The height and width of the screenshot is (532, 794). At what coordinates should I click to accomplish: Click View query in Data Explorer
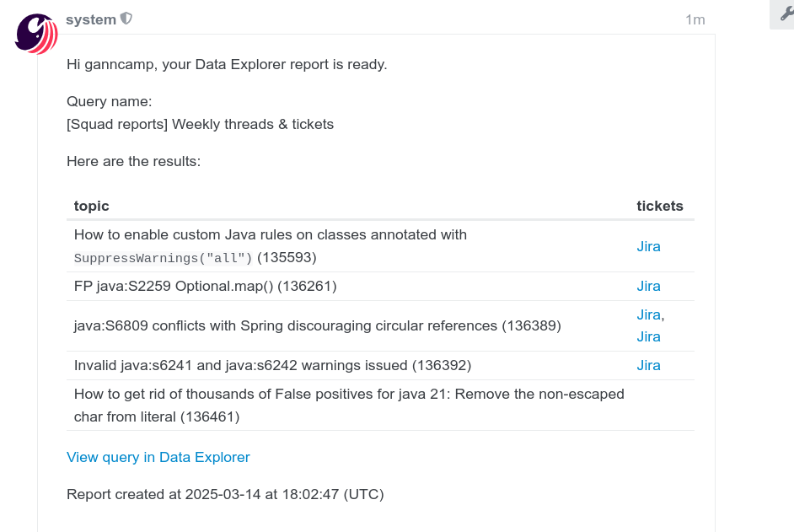click(x=158, y=457)
